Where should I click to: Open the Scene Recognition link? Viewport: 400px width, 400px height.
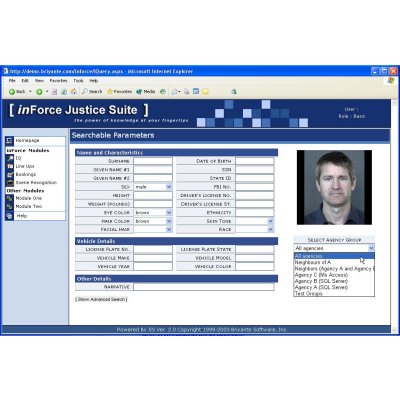pos(36,183)
